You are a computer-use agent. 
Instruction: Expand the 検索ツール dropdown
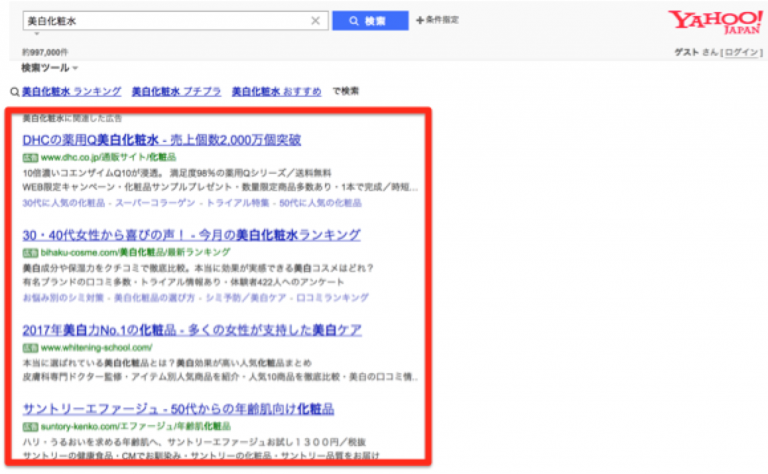tap(49, 68)
